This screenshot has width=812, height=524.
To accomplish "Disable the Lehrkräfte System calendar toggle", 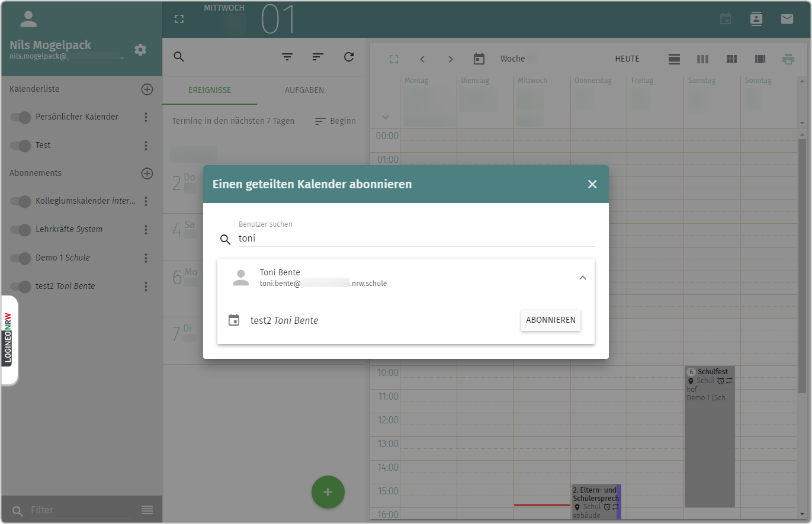I will pyautogui.click(x=21, y=230).
